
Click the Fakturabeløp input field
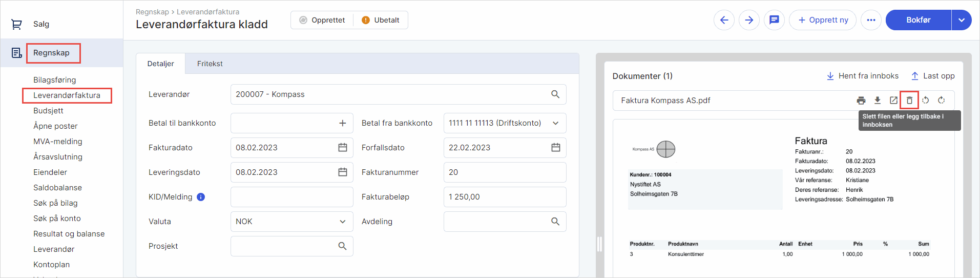tap(505, 197)
